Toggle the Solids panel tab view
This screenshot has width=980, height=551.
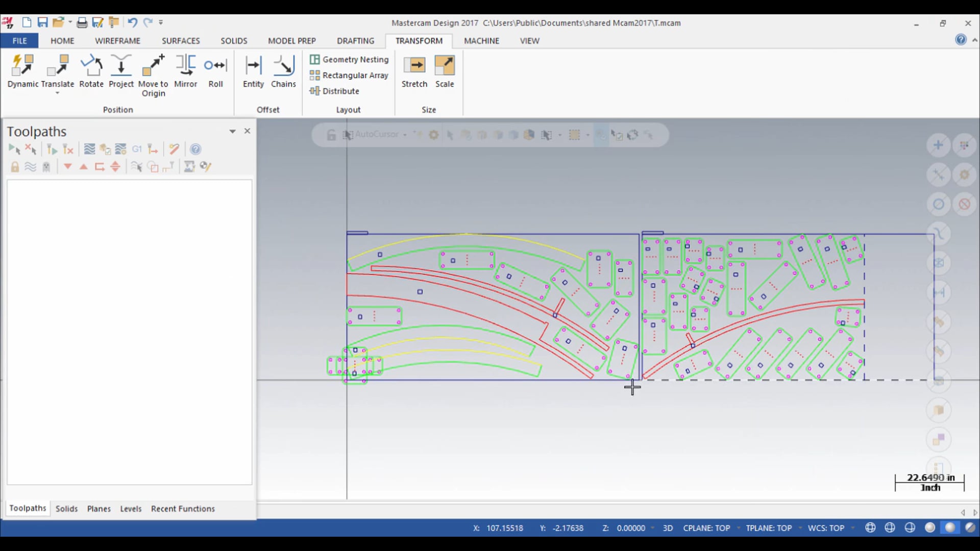coord(66,508)
